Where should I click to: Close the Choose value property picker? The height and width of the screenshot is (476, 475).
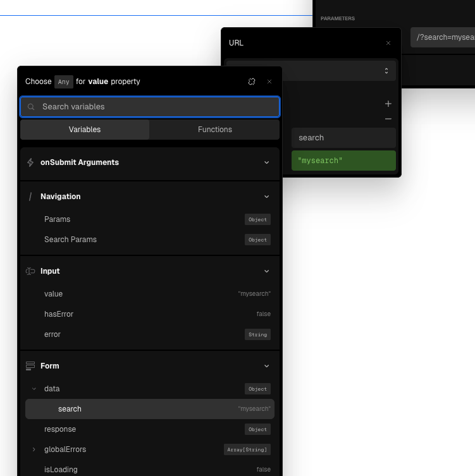269,82
